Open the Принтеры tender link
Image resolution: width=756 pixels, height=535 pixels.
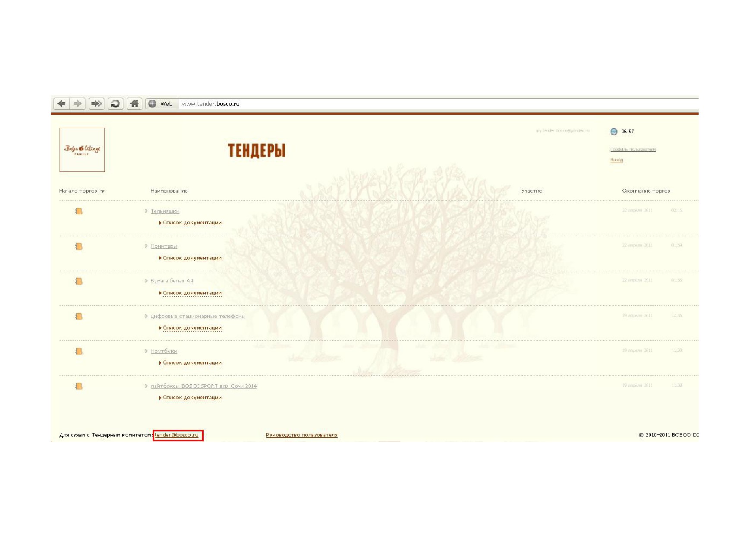(x=164, y=246)
